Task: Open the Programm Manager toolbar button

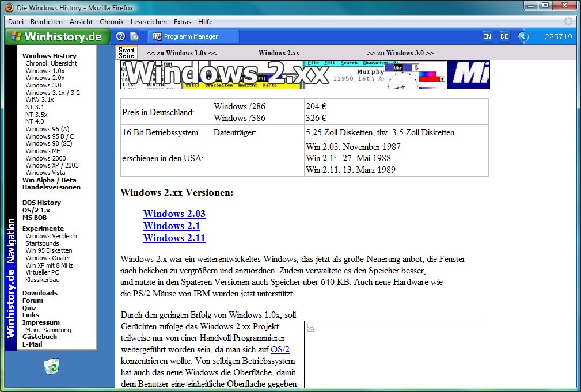Action: pos(193,36)
